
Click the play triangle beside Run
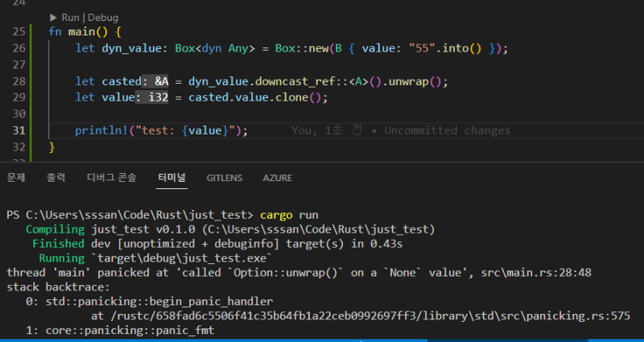[54, 17]
